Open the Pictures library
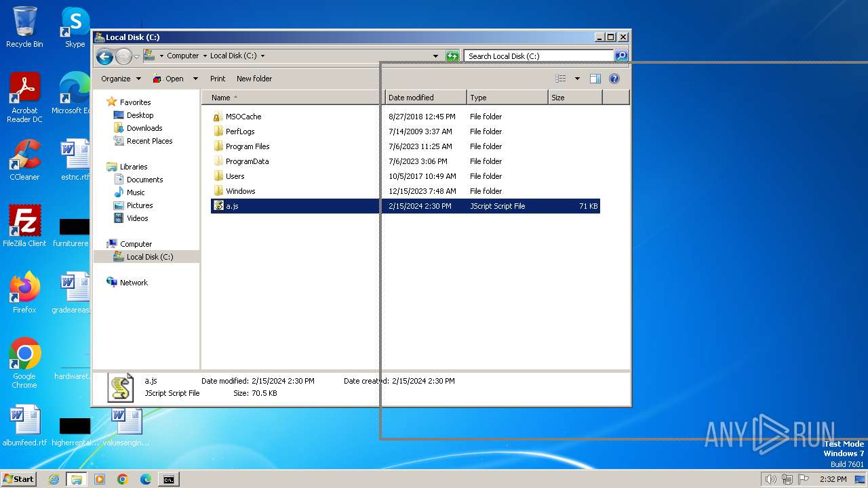The height and width of the screenshot is (488, 868). 140,205
